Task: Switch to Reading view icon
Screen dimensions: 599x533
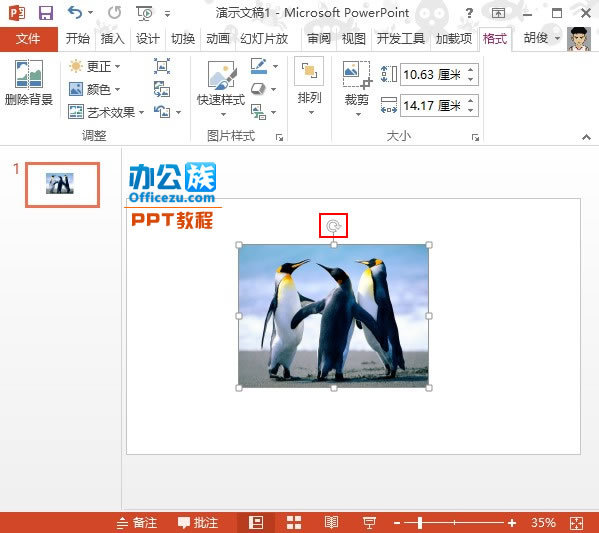Action: [332, 522]
